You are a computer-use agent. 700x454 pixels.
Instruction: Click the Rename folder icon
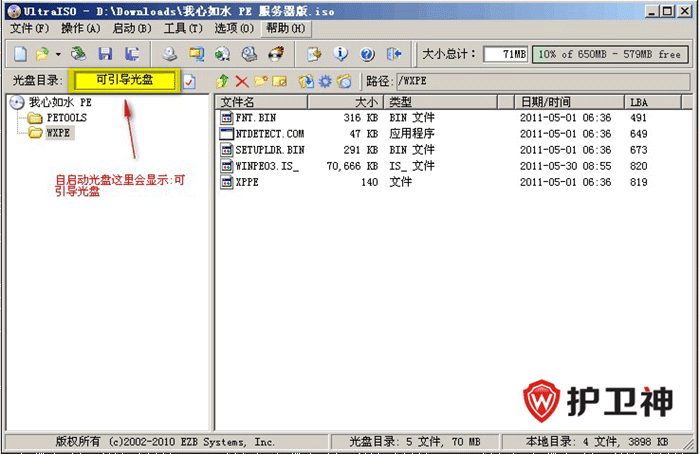(x=280, y=81)
